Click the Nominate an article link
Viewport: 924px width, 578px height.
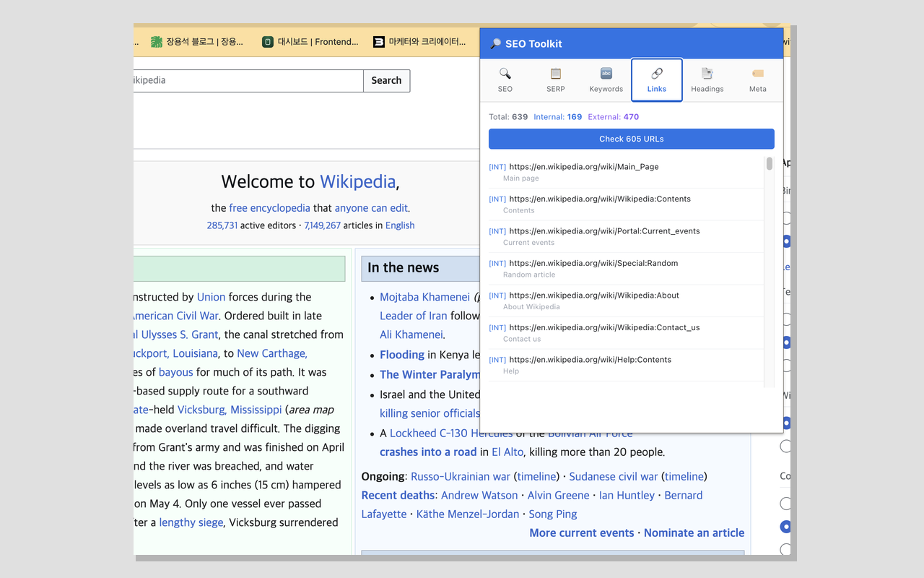click(x=694, y=532)
